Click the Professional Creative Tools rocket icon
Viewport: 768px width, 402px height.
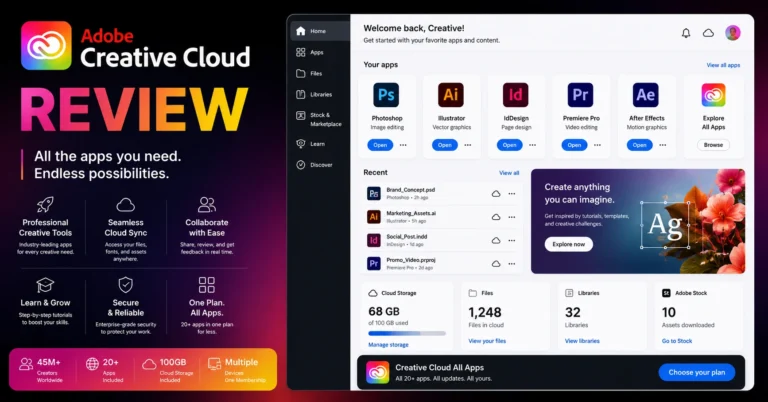45,205
